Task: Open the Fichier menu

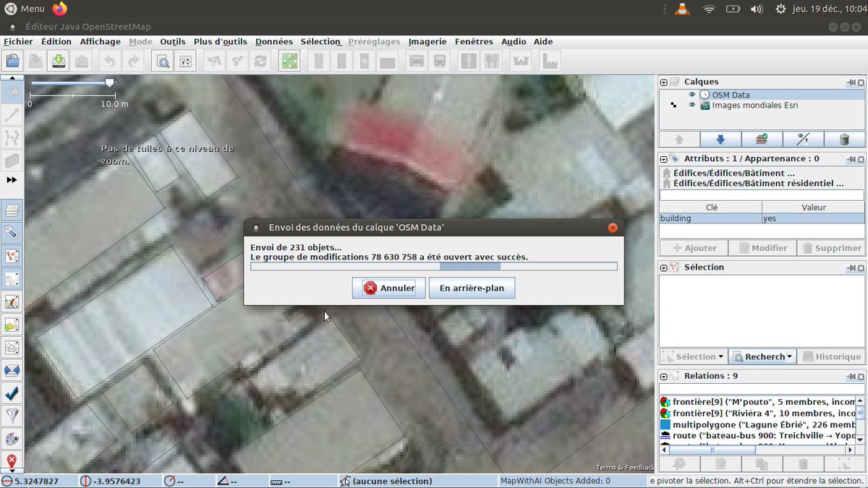Action: tap(18, 42)
